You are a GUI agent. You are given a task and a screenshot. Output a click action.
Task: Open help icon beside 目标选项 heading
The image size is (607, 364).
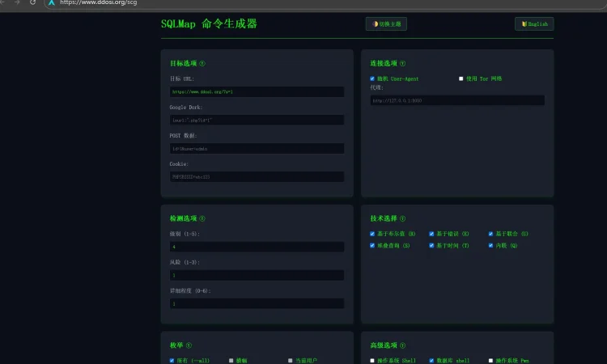coord(202,63)
